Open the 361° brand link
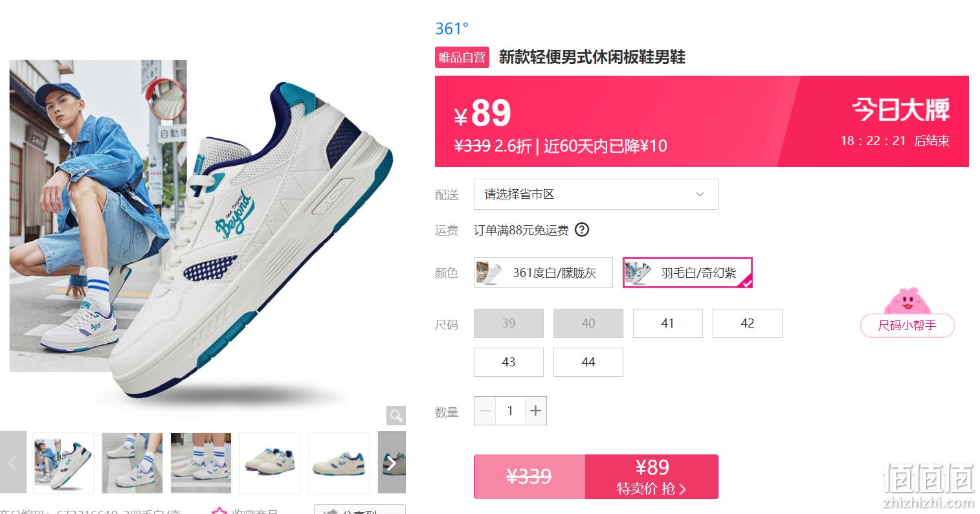 click(x=451, y=28)
